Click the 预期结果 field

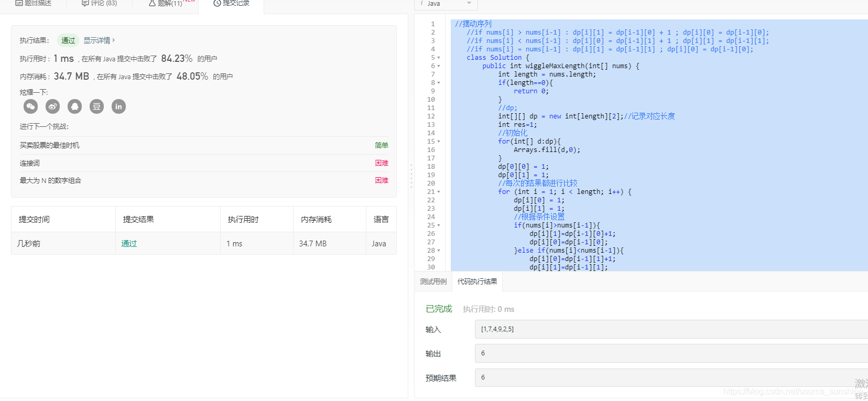coord(671,377)
